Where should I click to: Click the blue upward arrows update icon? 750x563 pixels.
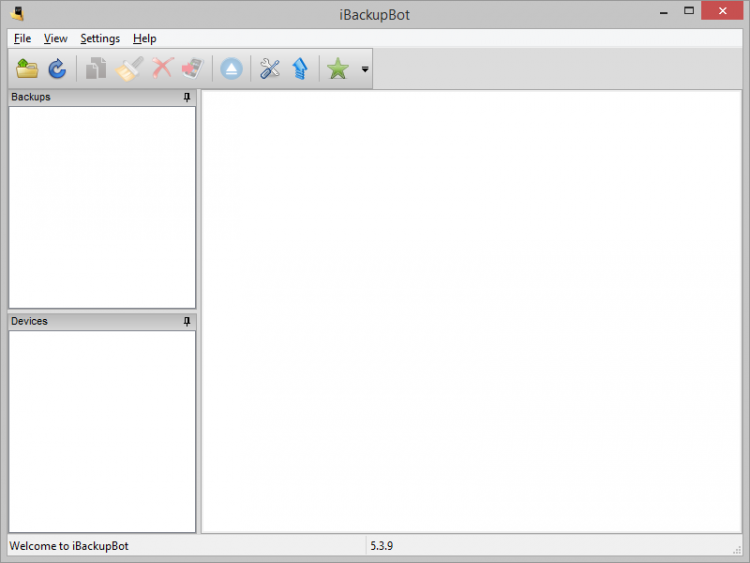[300, 68]
